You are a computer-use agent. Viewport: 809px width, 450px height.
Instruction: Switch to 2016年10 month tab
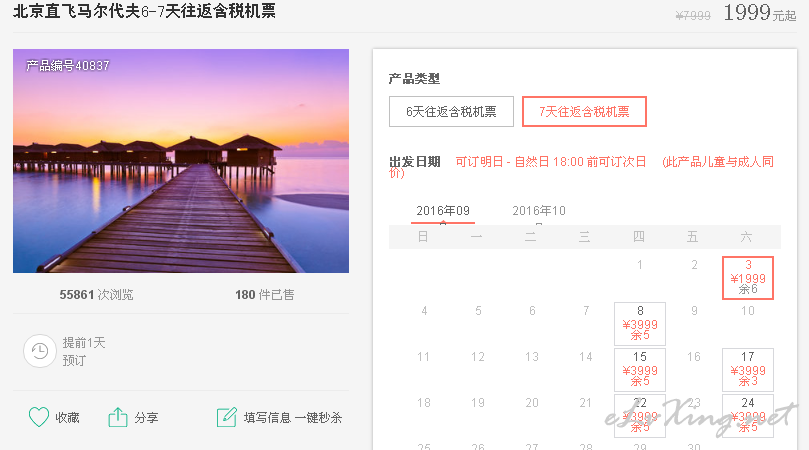(x=539, y=211)
